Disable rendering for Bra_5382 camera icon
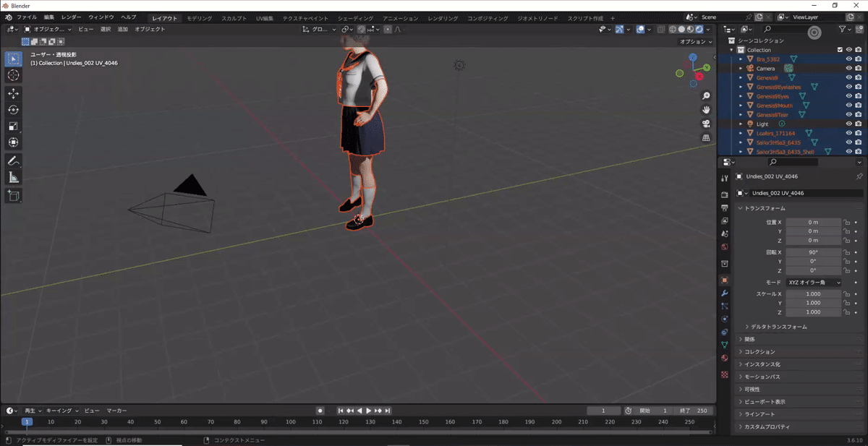868x446 pixels. [858, 59]
